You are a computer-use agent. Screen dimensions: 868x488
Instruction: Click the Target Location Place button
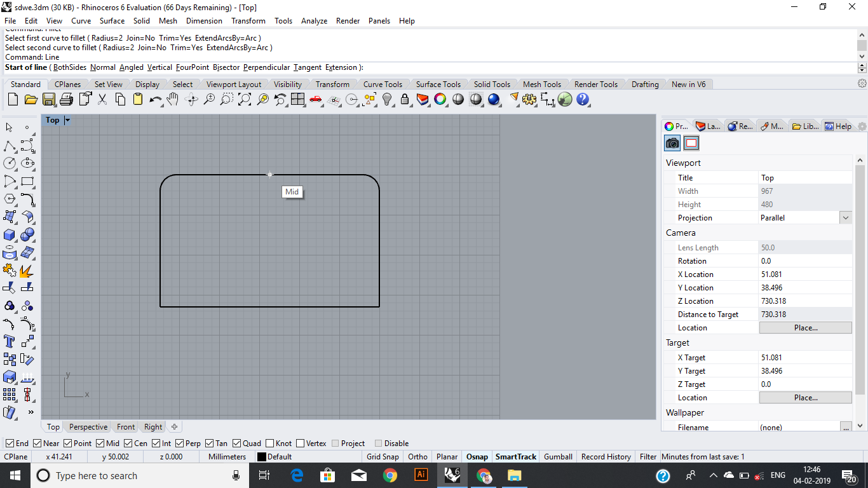click(x=806, y=398)
